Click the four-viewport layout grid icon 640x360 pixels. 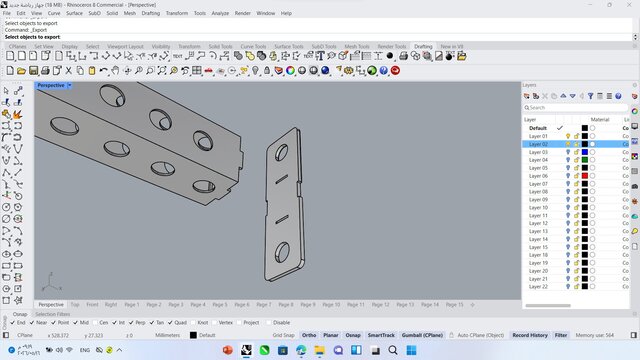tap(197, 71)
